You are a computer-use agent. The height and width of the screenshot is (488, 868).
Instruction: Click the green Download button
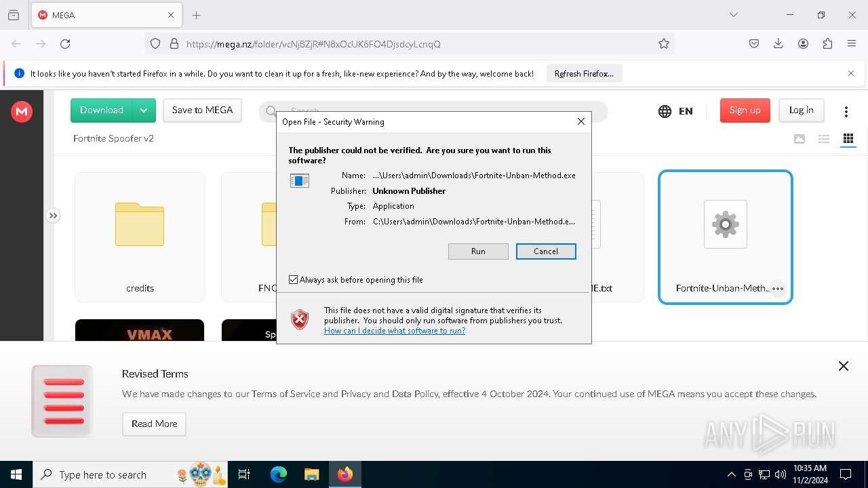[102, 110]
